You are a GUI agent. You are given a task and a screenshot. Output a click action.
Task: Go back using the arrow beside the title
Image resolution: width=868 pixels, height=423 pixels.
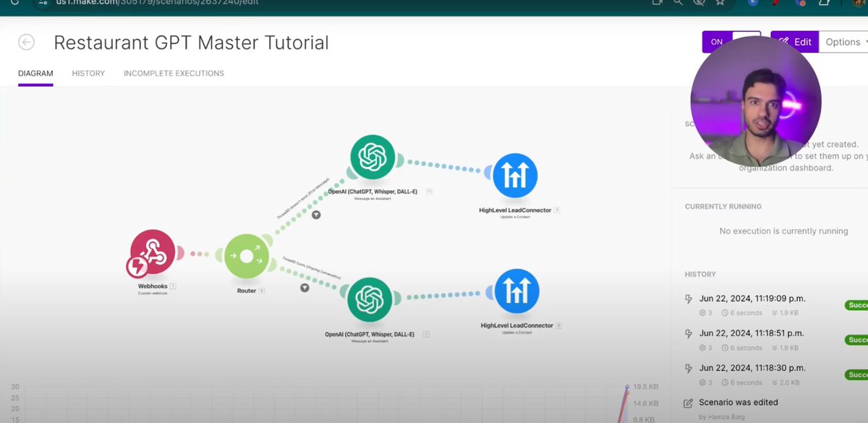27,42
